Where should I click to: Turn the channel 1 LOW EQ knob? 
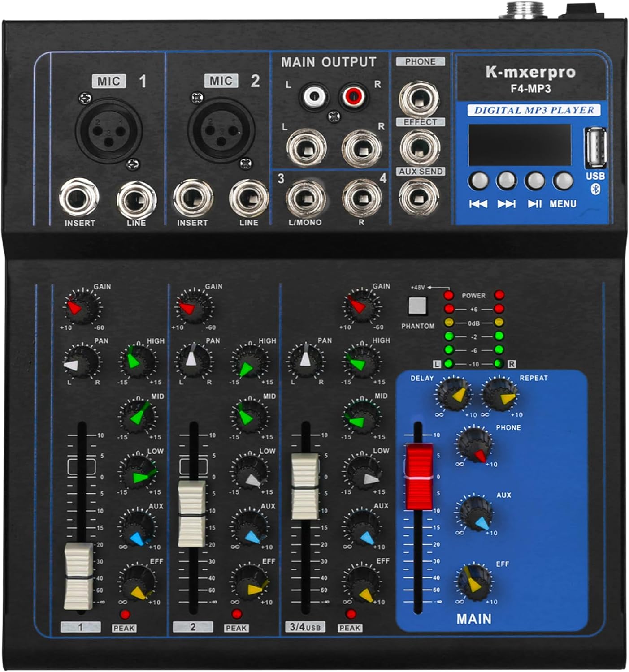(x=138, y=472)
